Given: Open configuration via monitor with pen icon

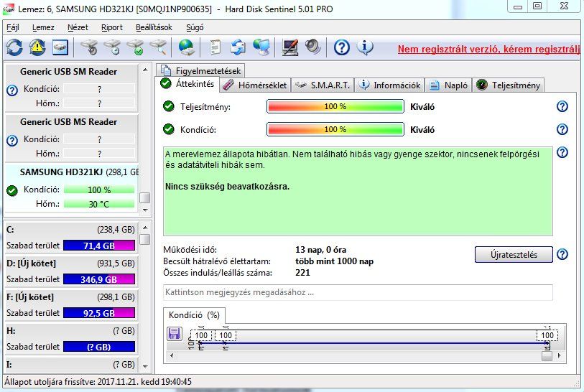Looking at the screenshot, I should coord(289,47).
